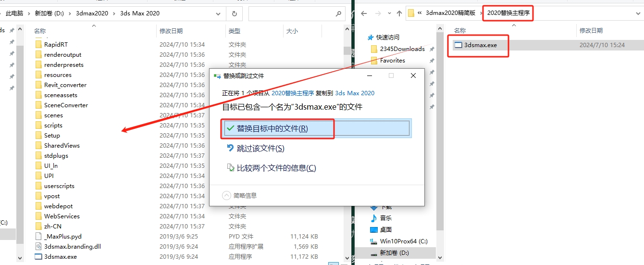Select the WebServices folder icon
The image size is (644, 265).
click(39, 216)
